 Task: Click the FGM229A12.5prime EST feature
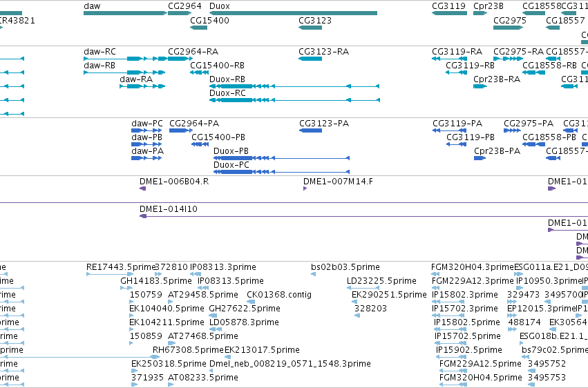453,371
